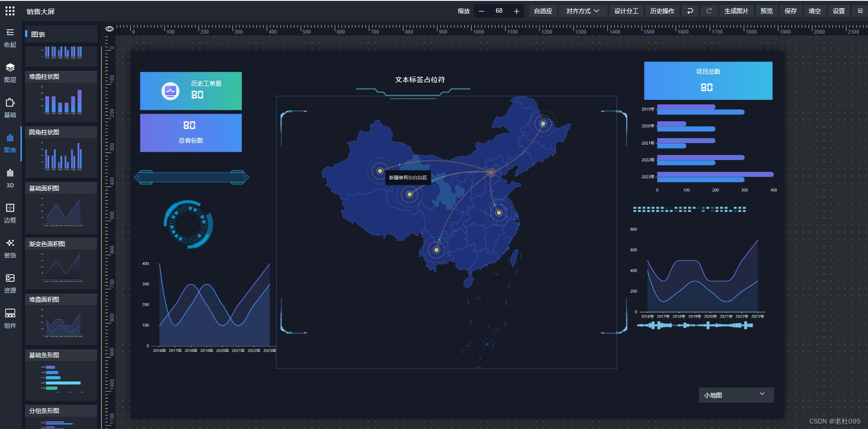The width and height of the screenshot is (868, 429).
Task: Click the redo arrow icon
Action: 709,11
